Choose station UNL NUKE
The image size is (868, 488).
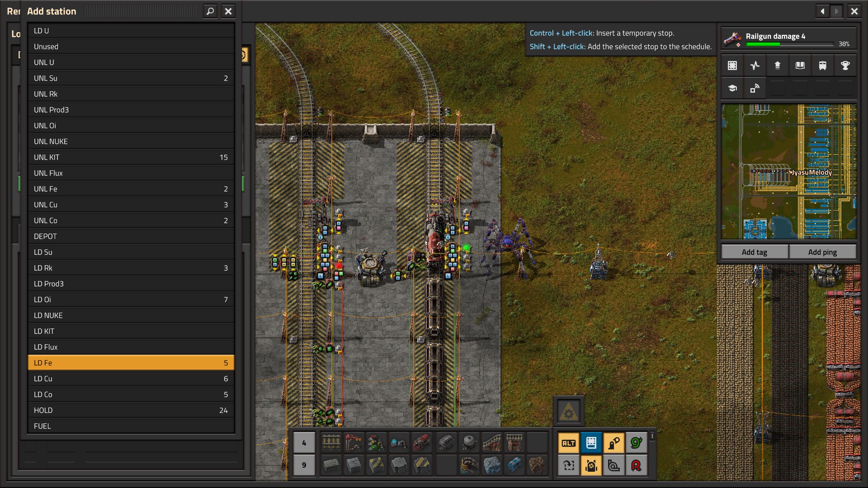[x=131, y=141]
